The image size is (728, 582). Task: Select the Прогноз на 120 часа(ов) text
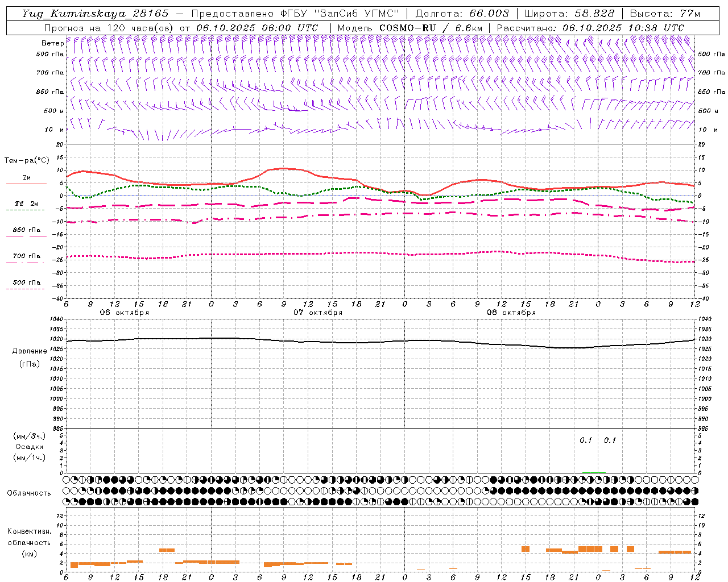point(109,27)
